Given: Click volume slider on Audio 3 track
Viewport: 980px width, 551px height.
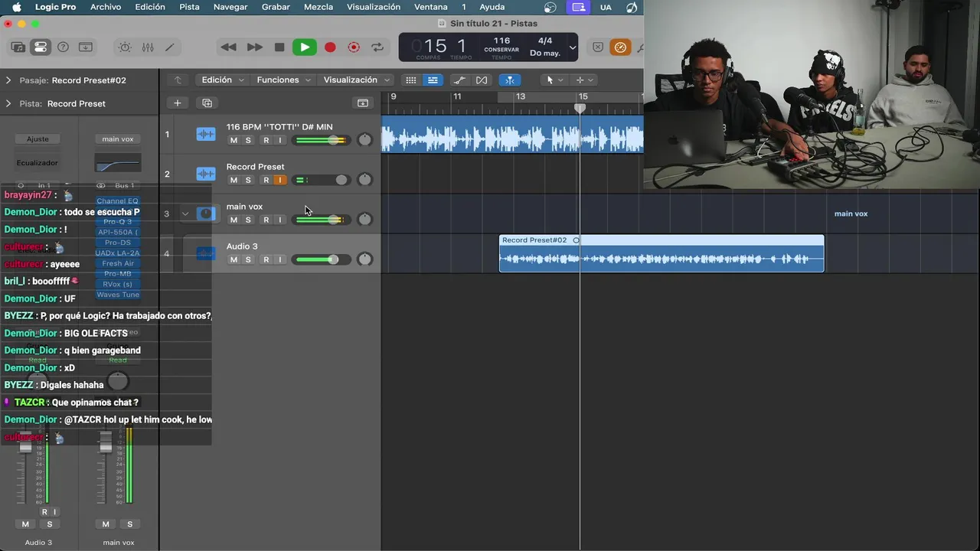Looking at the screenshot, I should (x=322, y=259).
